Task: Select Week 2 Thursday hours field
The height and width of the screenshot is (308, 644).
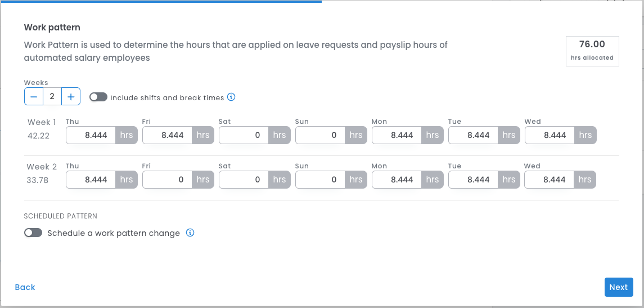Action: coord(91,180)
